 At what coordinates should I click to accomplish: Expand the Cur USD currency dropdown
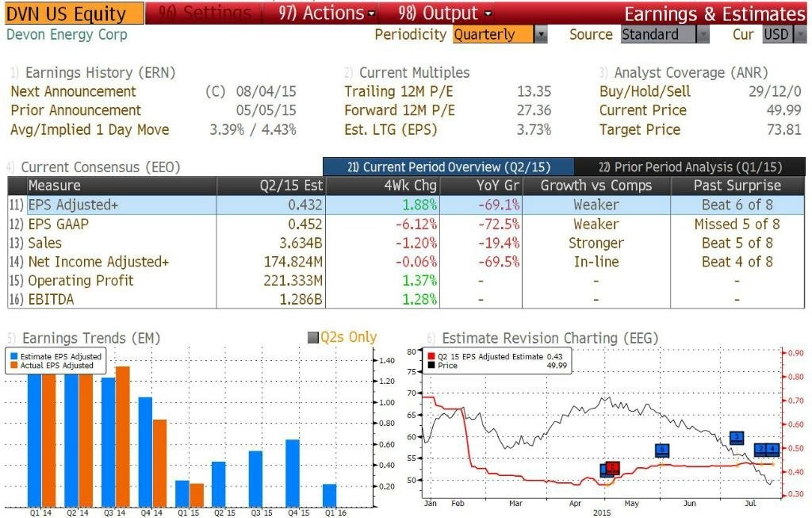(x=800, y=35)
